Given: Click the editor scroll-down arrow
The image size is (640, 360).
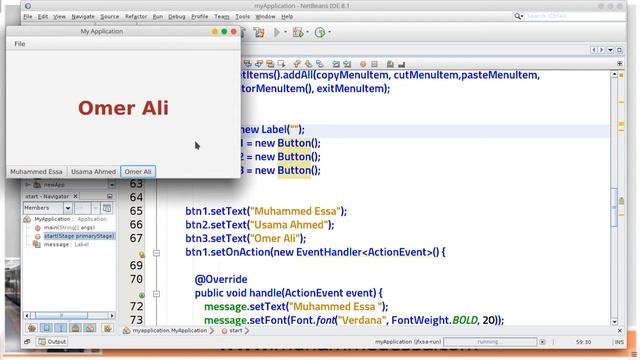Looking at the screenshot, I should coord(615,322).
